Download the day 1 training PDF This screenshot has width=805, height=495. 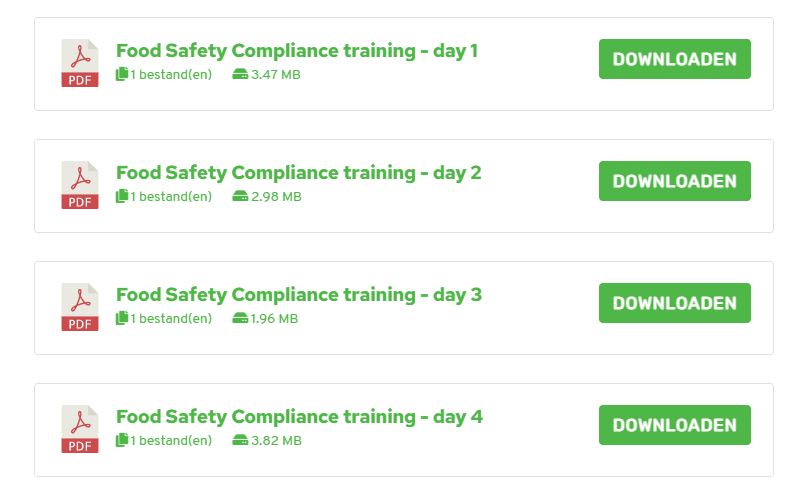[x=675, y=59]
